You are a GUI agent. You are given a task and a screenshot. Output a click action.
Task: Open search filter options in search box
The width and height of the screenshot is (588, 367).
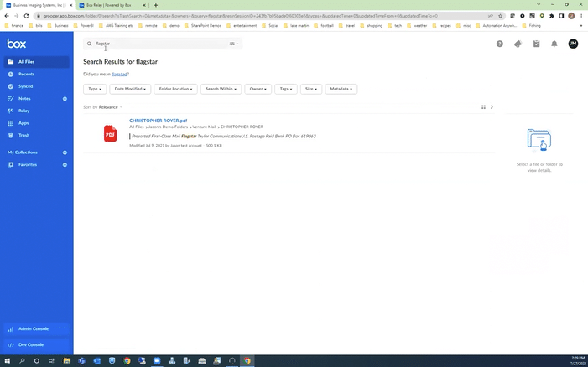coord(234,44)
